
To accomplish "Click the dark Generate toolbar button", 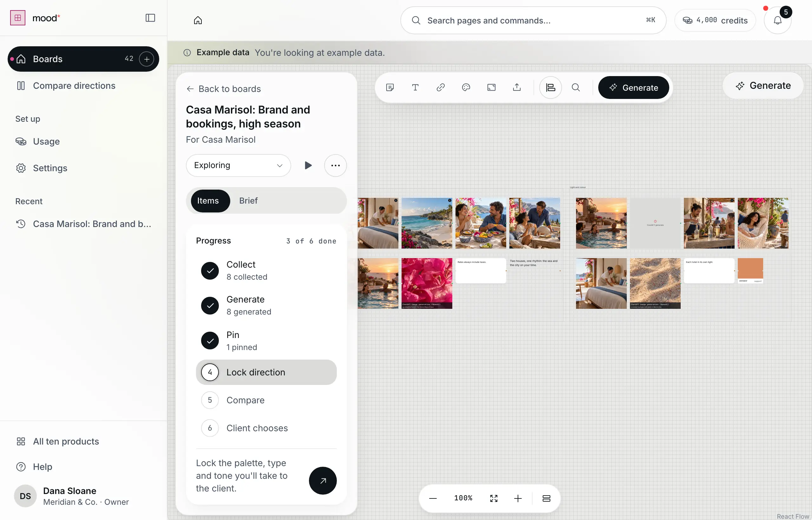I will tap(633, 88).
